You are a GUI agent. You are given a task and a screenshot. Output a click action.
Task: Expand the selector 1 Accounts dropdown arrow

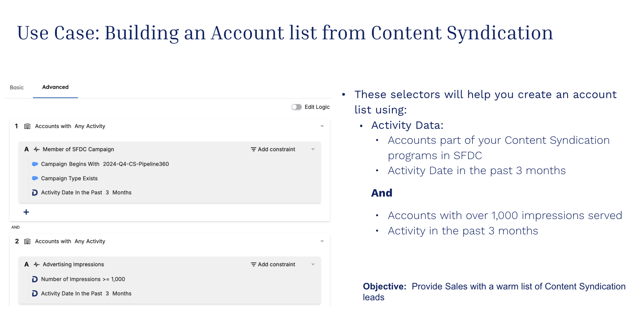coord(322,127)
